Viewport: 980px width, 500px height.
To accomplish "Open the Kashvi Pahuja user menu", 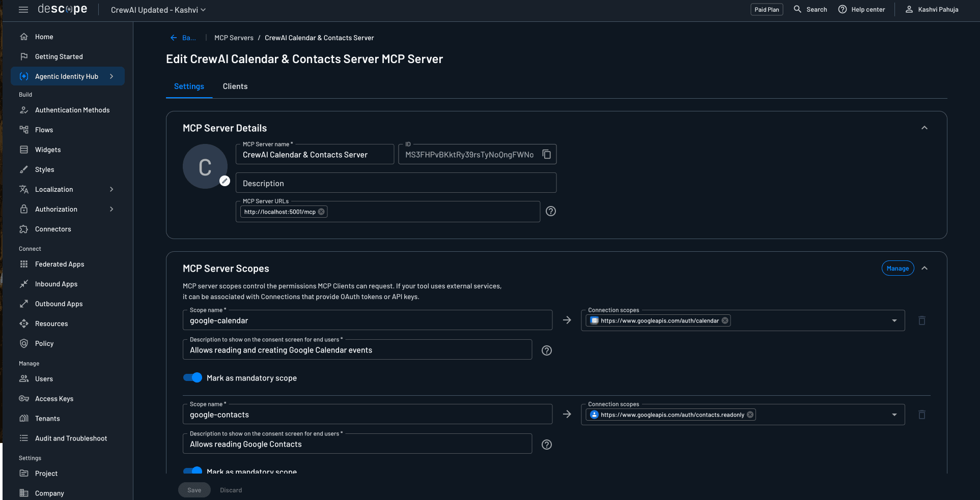I will [x=932, y=10].
